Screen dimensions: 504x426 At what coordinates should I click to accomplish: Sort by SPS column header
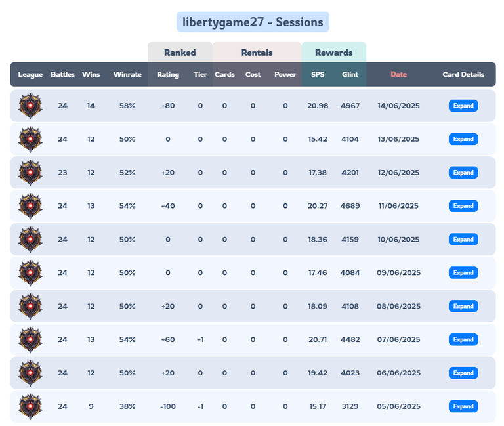318,75
